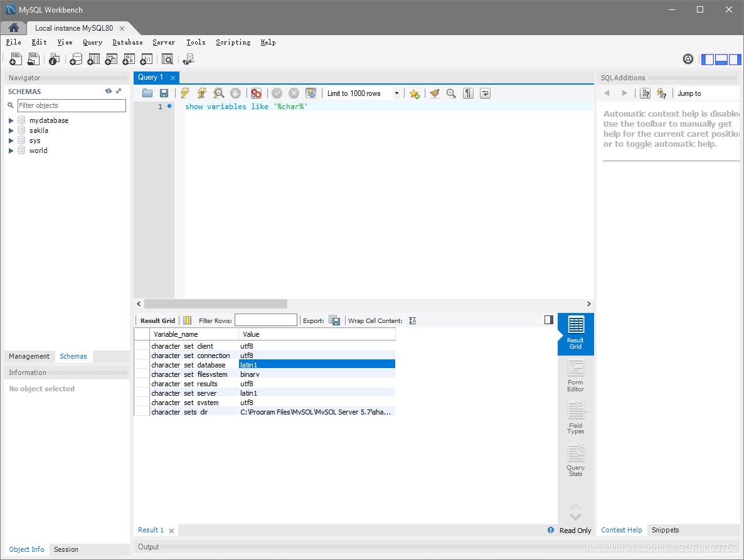Viewport: 744px width, 560px height.
Task: Open the Server menu
Action: pyautogui.click(x=164, y=42)
